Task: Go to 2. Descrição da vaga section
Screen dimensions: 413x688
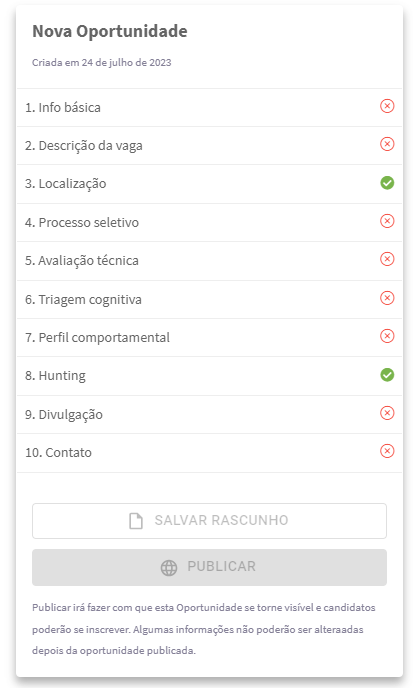Action: (x=209, y=146)
